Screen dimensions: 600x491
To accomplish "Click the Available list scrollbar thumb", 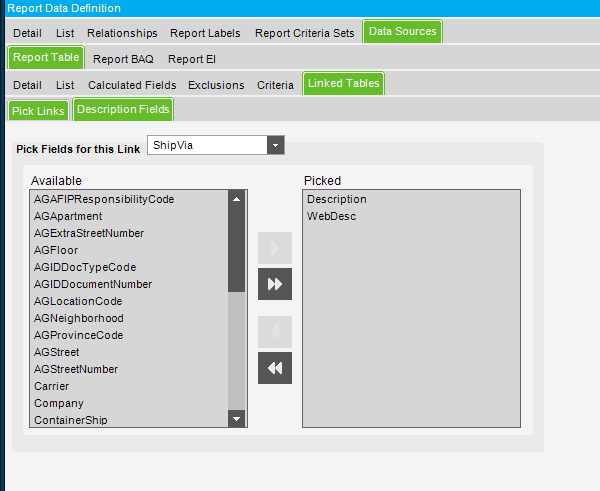I will [x=236, y=249].
